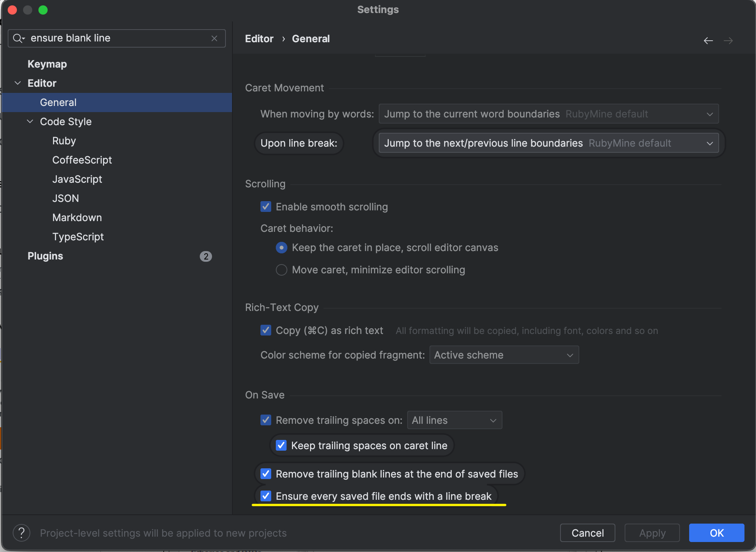
Task: Open the Active scheme dropdown
Action: pos(503,355)
